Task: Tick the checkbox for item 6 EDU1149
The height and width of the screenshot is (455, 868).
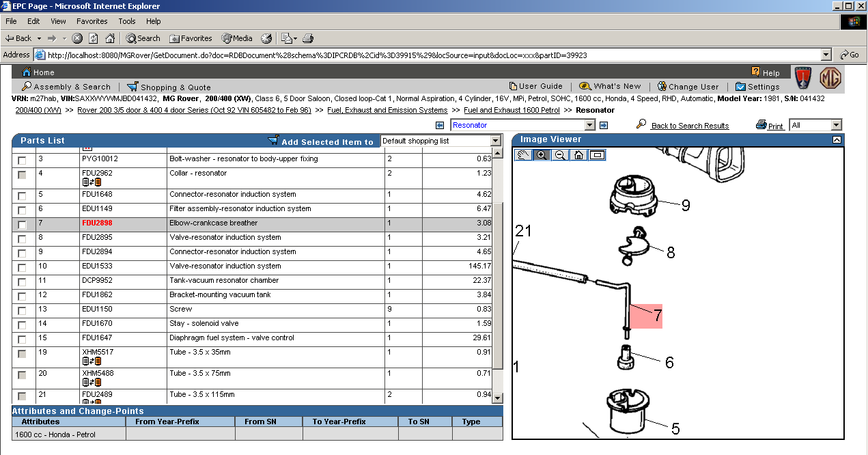Action: [x=22, y=210]
